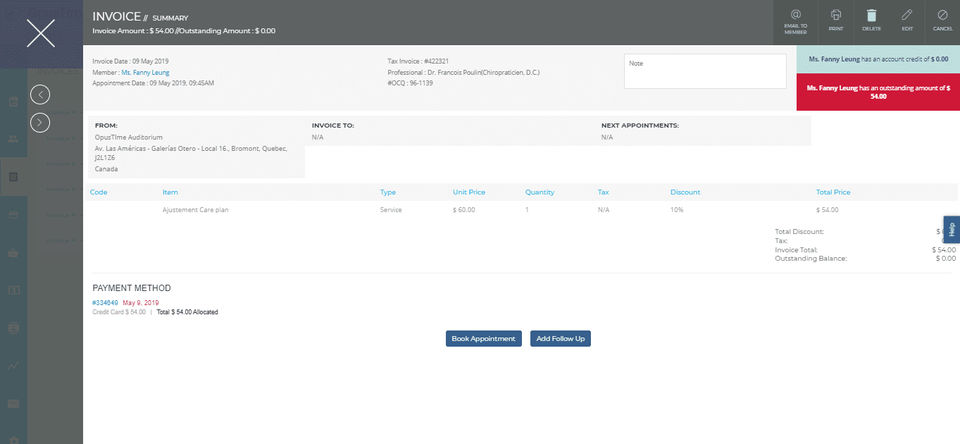960x444 pixels.
Task: Click the Invoice Date 09 May 2019 text
Action: (x=130, y=61)
